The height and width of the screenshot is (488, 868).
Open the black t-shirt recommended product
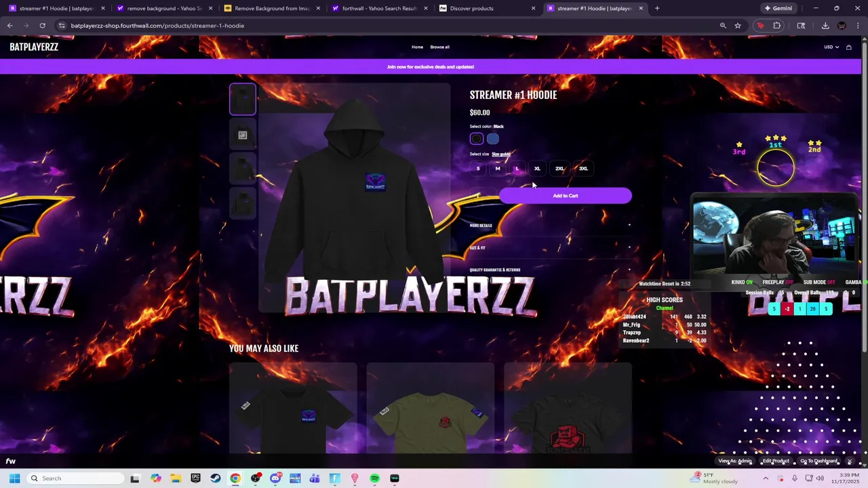point(293,408)
